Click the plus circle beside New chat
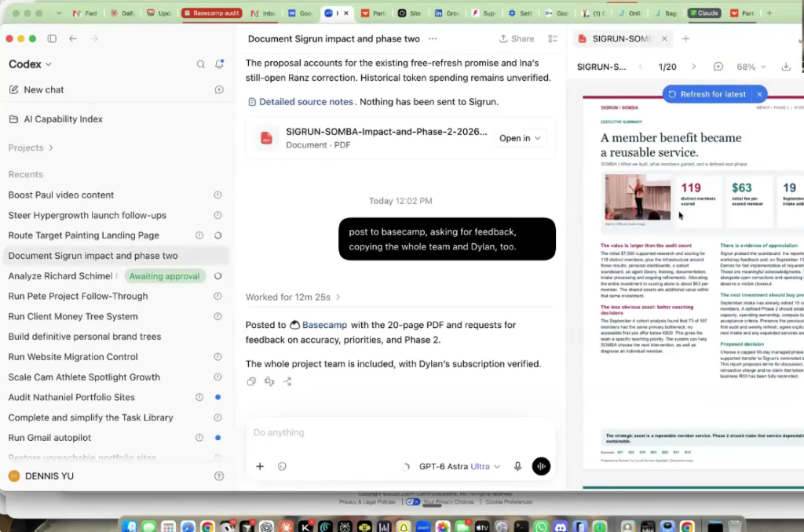Viewport: 804px width, 532px height. point(219,89)
